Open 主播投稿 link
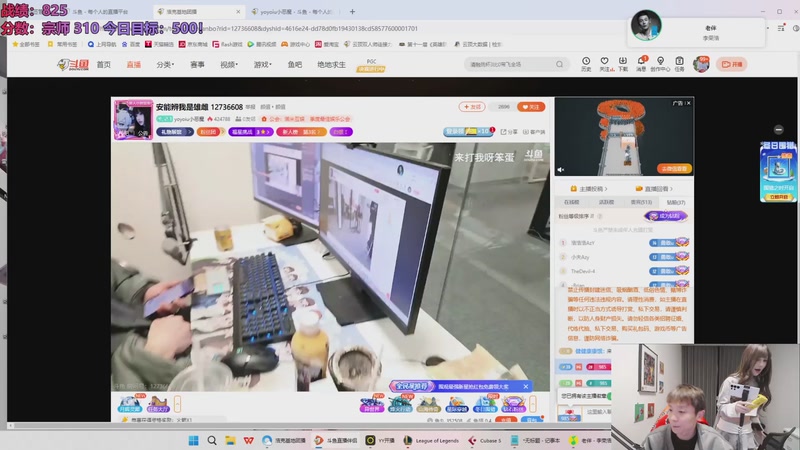 point(589,189)
